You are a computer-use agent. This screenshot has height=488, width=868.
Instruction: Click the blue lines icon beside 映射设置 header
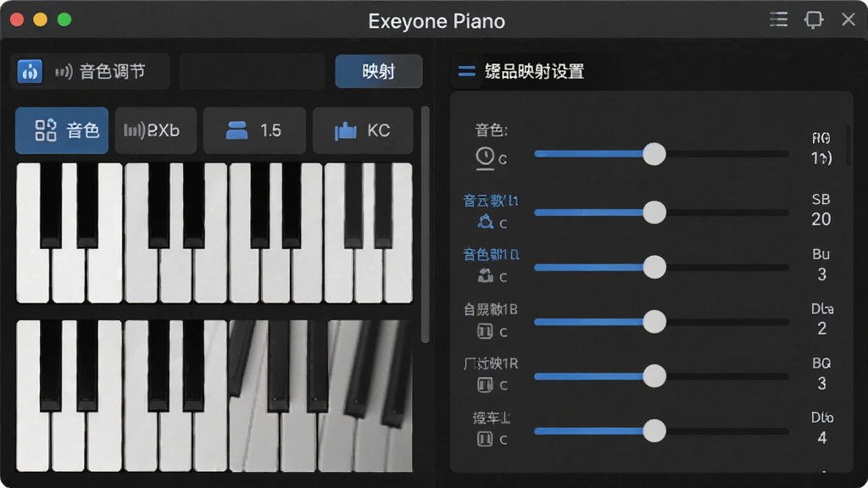(x=467, y=71)
